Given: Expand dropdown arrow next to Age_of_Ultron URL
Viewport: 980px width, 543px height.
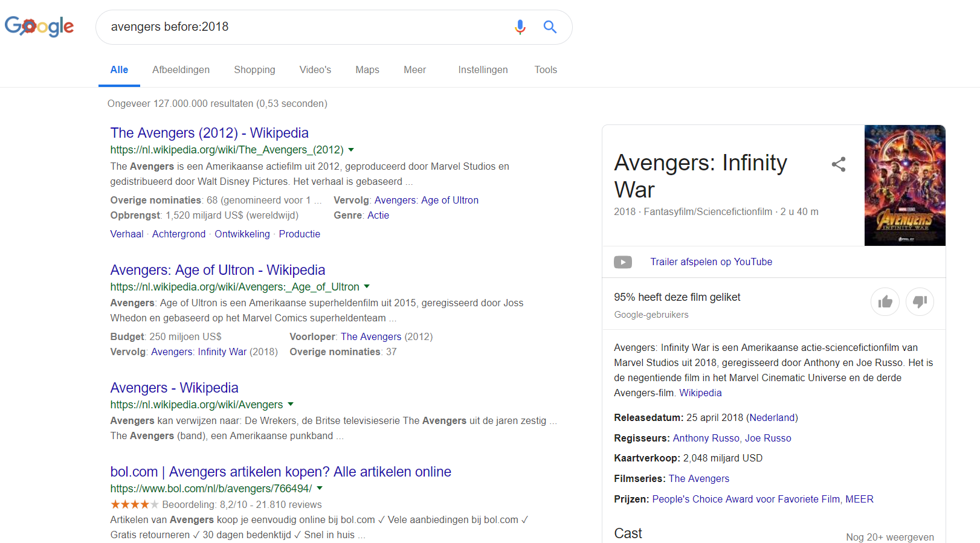Looking at the screenshot, I should pos(367,287).
